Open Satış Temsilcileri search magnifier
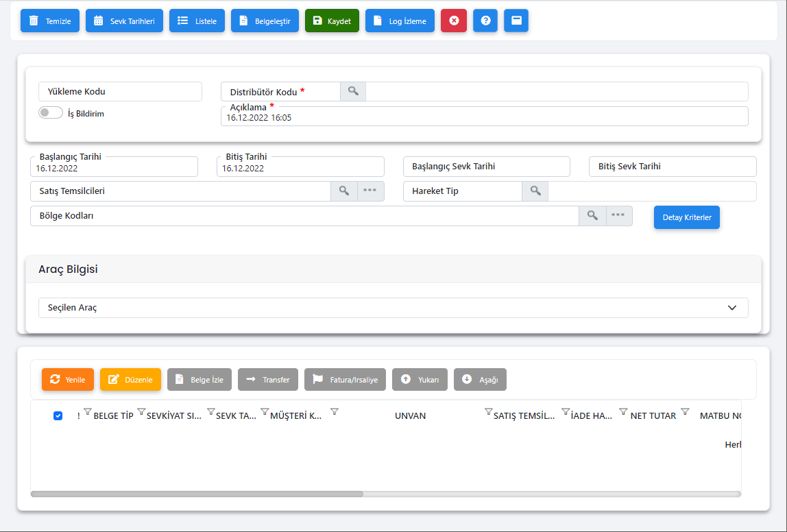Screen dimensions: 787x532 pos(344,191)
